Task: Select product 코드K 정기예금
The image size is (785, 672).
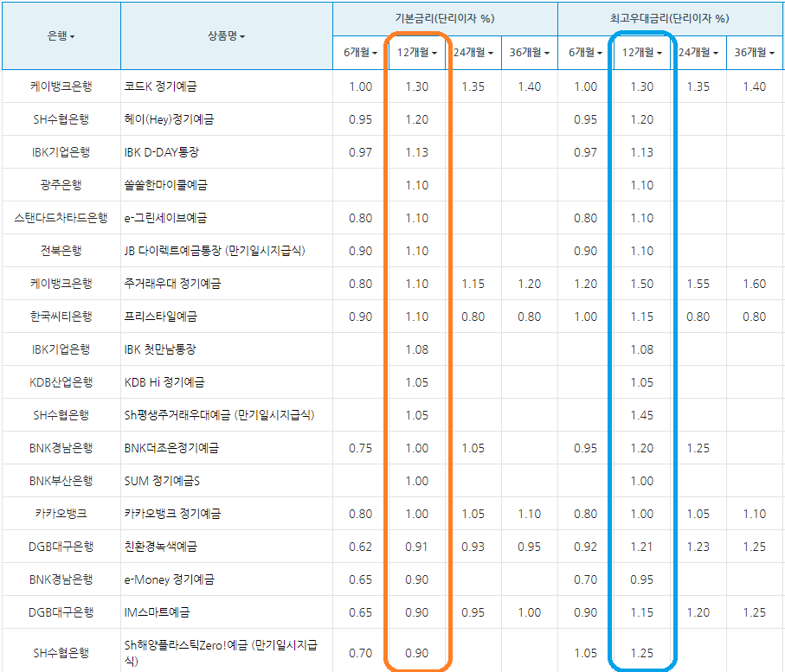Action: 160,86
